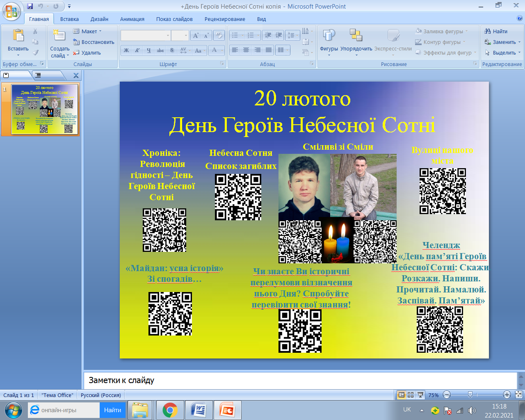Align text left in paragraph group
525x420 pixels.
[x=235, y=50]
